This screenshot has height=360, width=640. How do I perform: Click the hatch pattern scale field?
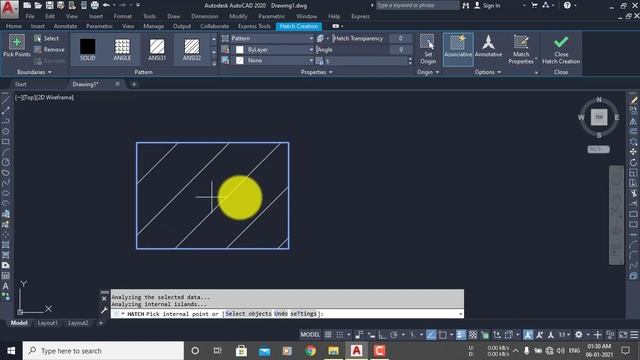click(366, 61)
